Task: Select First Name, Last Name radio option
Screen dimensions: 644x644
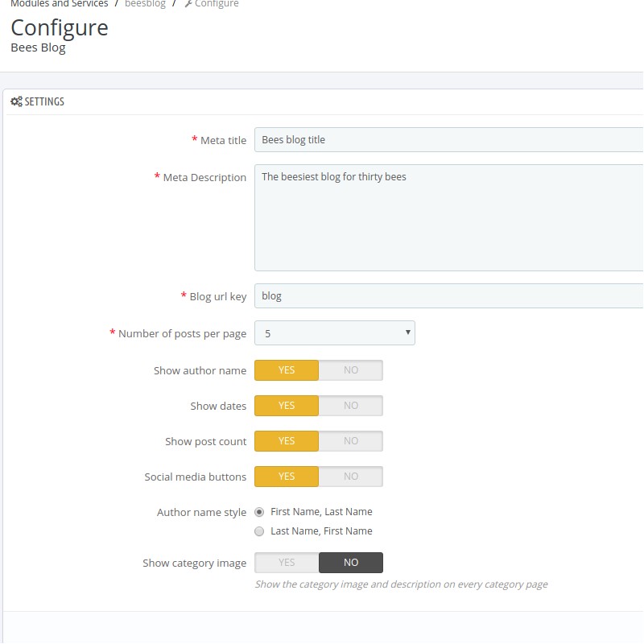Action: click(x=259, y=512)
